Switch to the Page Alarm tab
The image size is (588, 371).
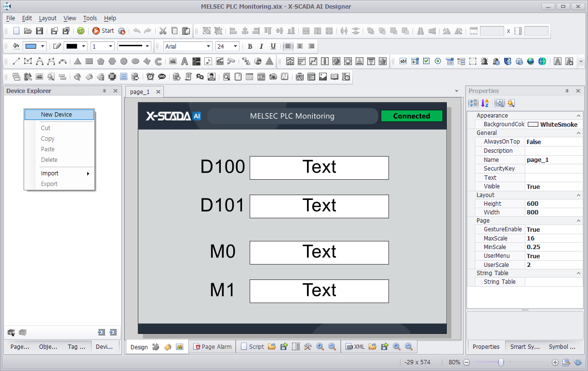click(x=213, y=346)
